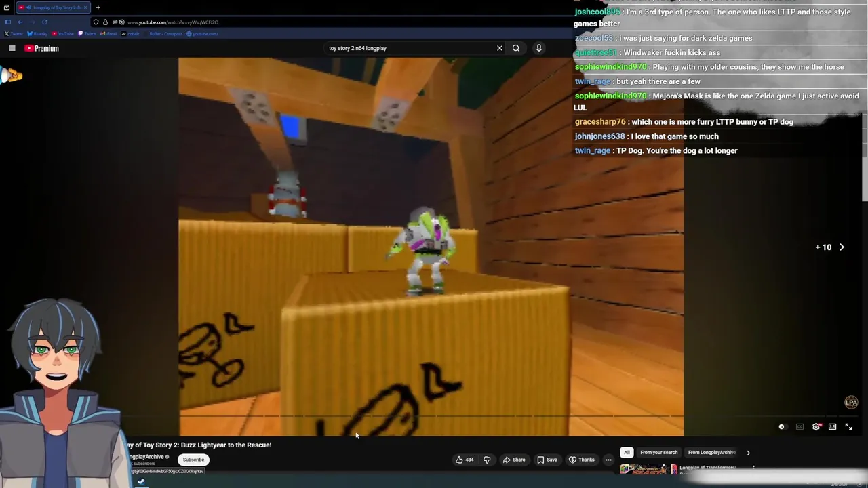Like the video with thumbs up

click(x=465, y=460)
